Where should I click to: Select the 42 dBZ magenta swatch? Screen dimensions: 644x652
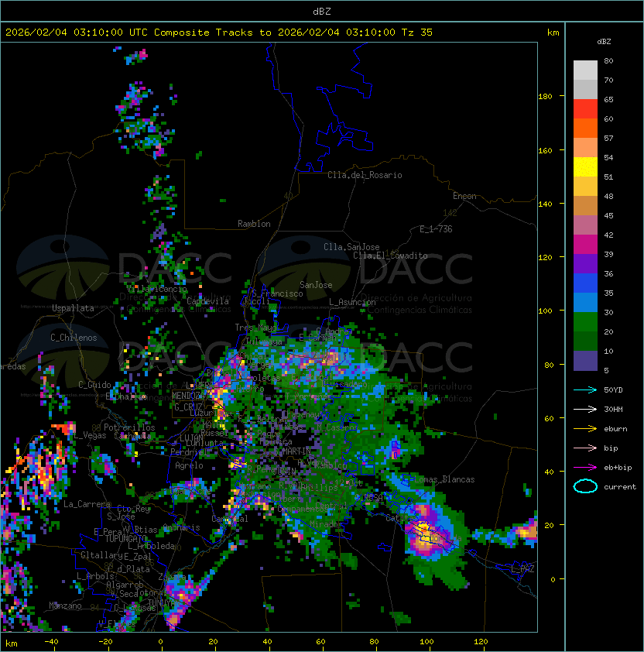[585, 245]
